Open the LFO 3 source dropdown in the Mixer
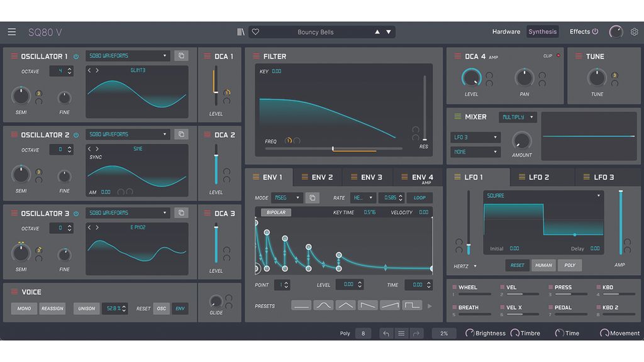 pyautogui.click(x=475, y=137)
